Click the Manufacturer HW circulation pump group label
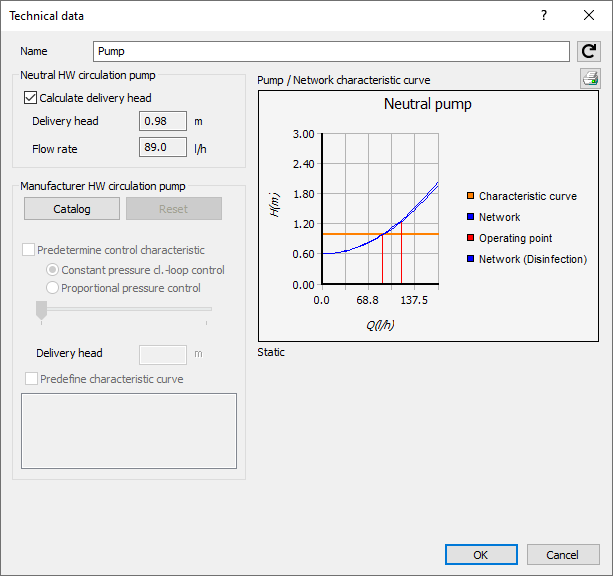This screenshot has width=613, height=576. pos(103,186)
